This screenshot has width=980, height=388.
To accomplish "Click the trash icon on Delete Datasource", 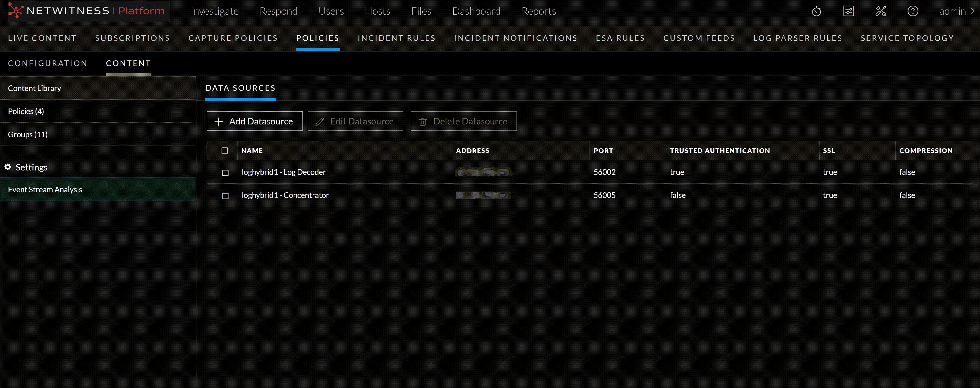I will [422, 121].
